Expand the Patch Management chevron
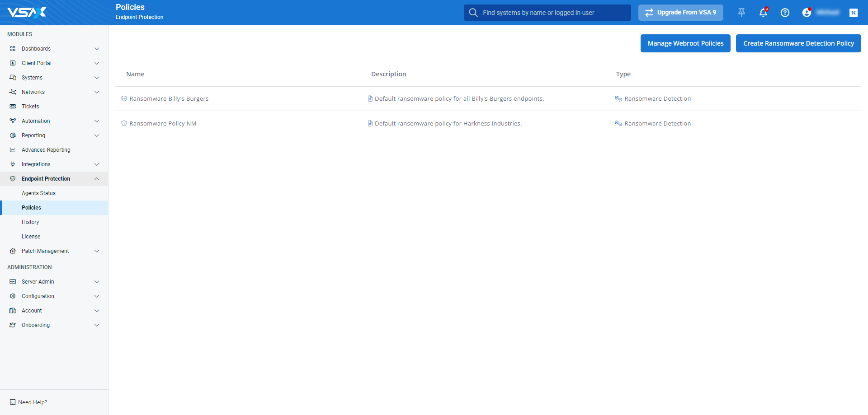The height and width of the screenshot is (415, 868). [x=97, y=251]
